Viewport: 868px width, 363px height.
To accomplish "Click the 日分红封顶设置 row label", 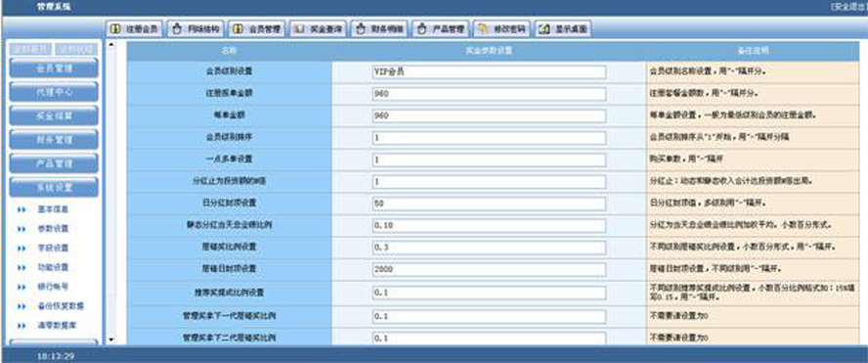I will 229,204.
